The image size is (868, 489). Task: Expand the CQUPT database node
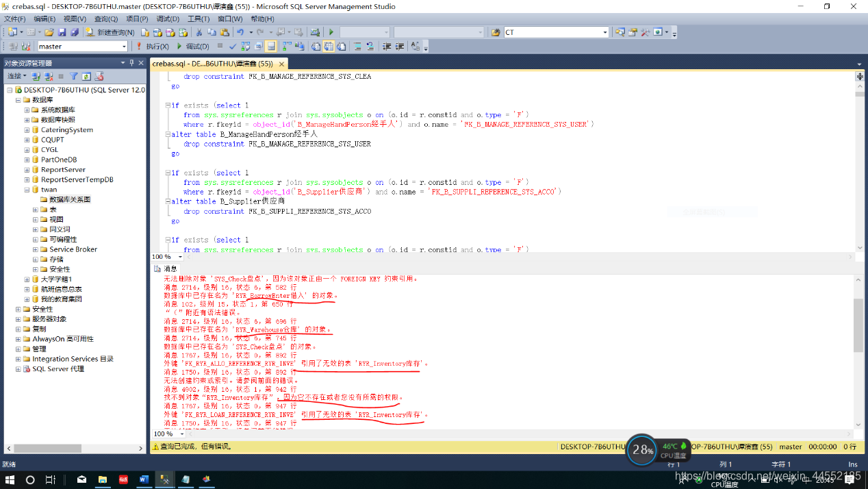(27, 140)
